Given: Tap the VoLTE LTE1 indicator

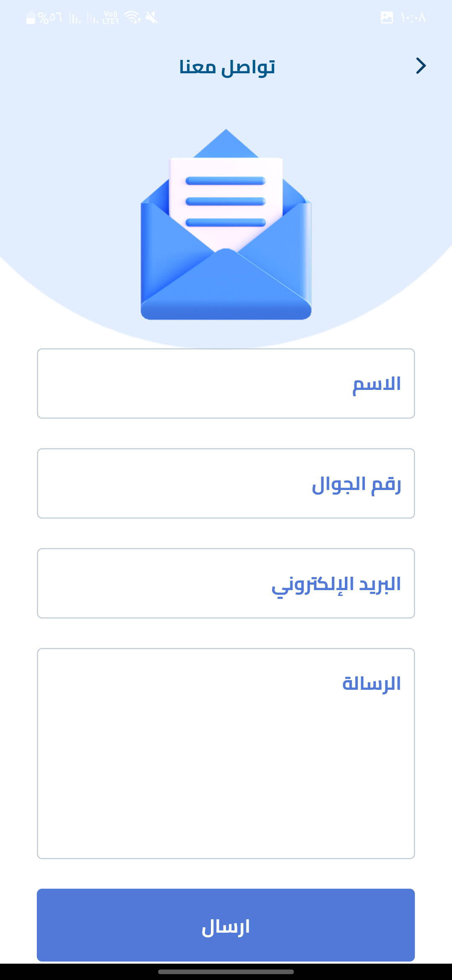Looking at the screenshot, I should [x=110, y=18].
